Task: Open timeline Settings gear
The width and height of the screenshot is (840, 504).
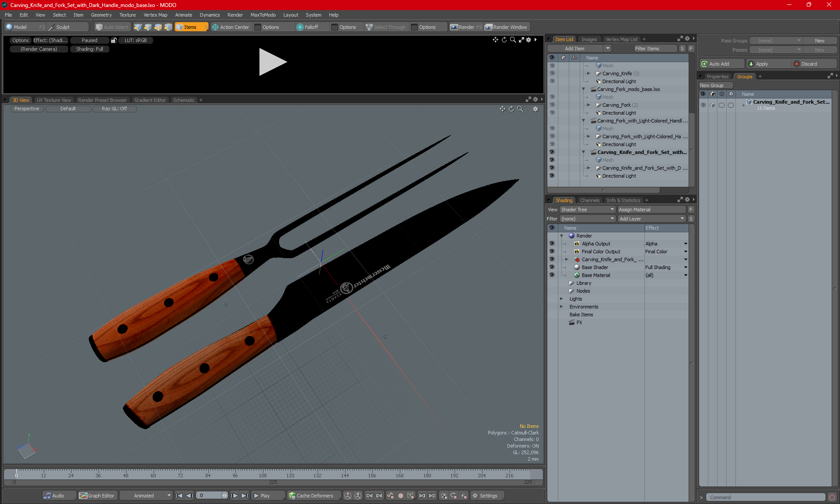Action: click(x=475, y=496)
